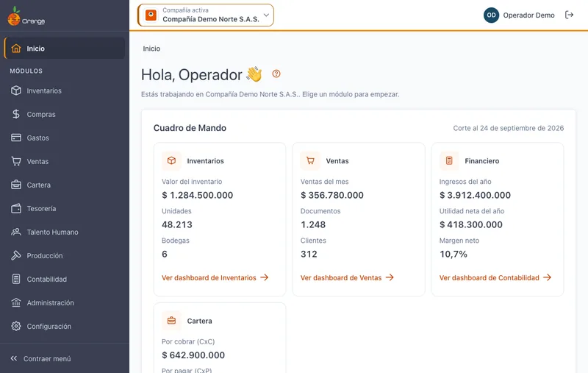Open the help question mark icon

coord(276,74)
